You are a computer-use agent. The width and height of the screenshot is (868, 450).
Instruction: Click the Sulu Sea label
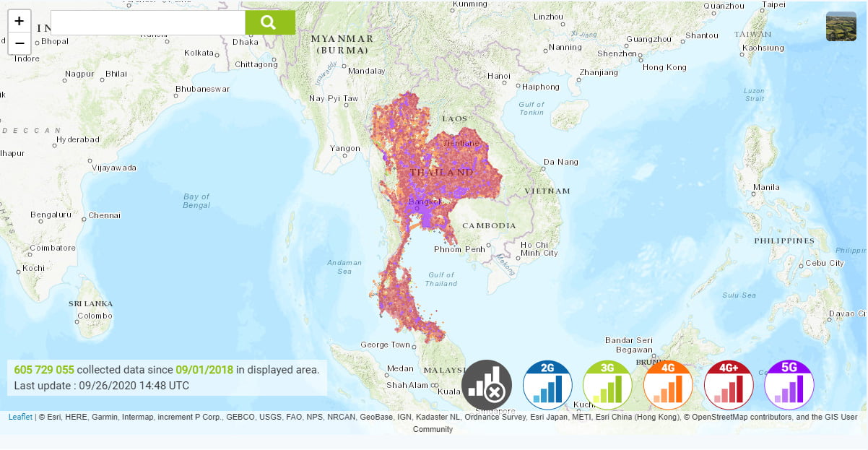739,295
